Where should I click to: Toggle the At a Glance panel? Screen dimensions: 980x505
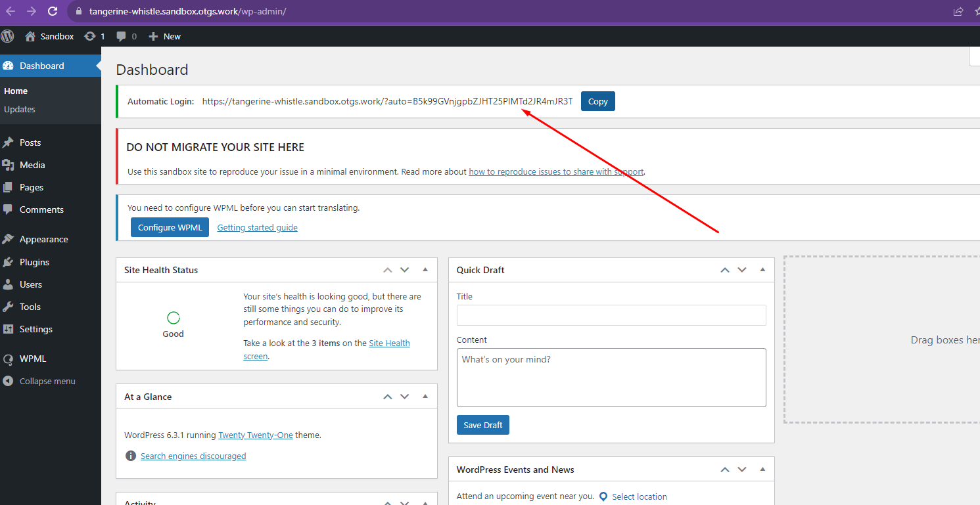tap(425, 396)
